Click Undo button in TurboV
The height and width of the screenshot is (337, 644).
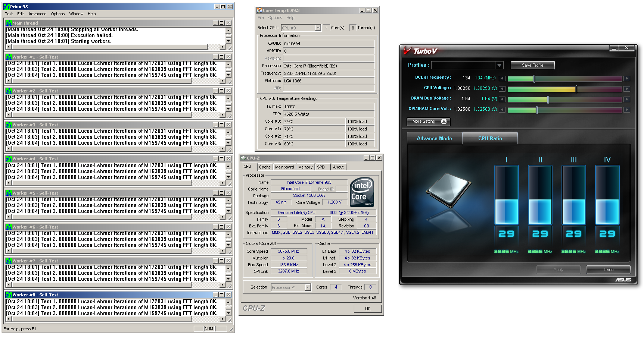point(608,270)
